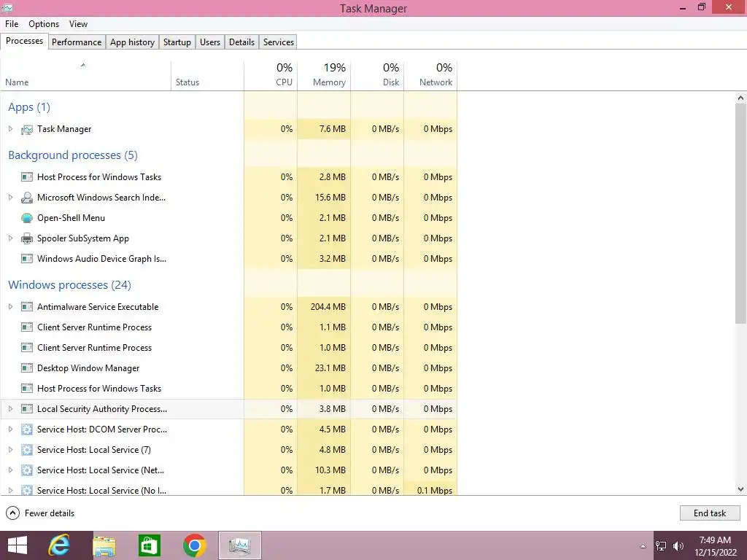747x560 pixels.
Task: Sort processes by CPU column
Action: click(271, 76)
